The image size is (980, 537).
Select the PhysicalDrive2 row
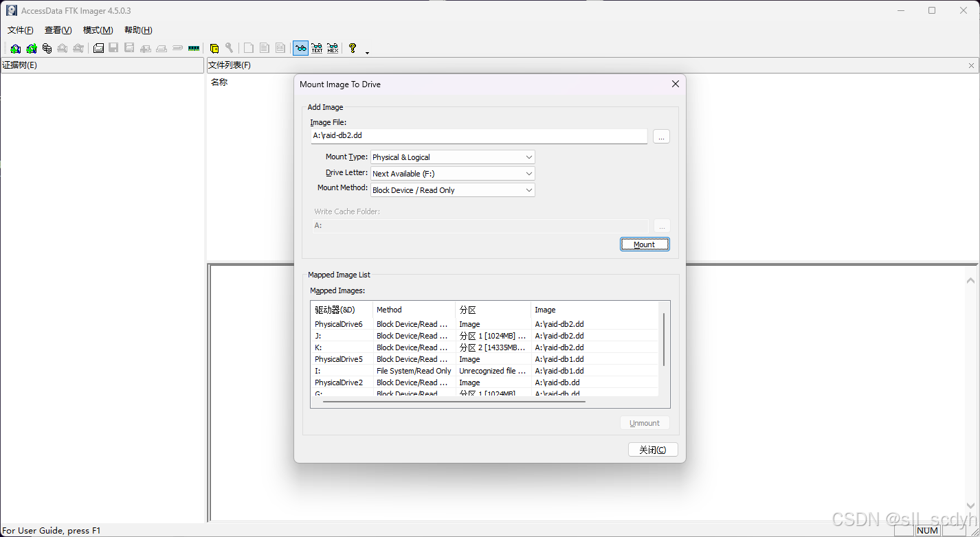tap(485, 382)
